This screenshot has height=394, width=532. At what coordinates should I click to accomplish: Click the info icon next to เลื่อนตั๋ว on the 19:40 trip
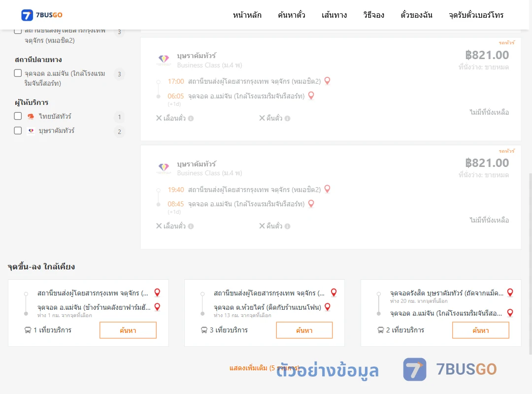click(x=191, y=227)
